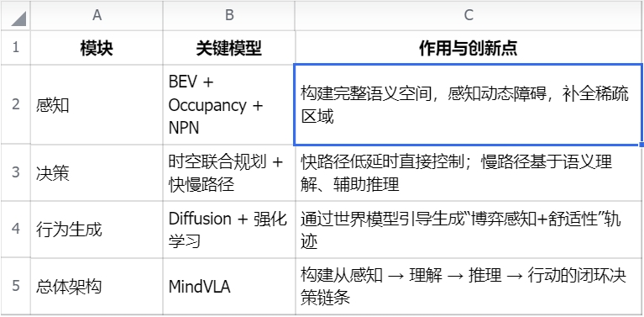Image resolution: width=644 pixels, height=317 pixels.
Task: Select column A header
Action: (97, 15)
